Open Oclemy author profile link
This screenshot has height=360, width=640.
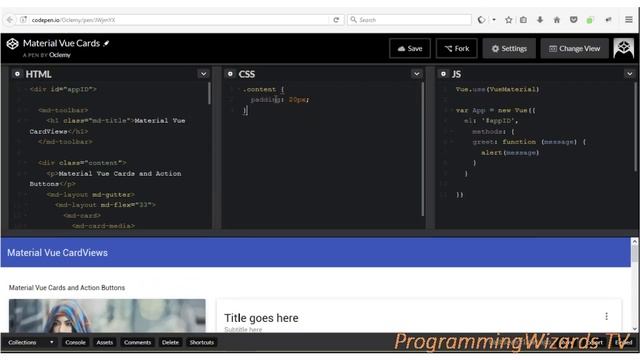pyautogui.click(x=60, y=55)
